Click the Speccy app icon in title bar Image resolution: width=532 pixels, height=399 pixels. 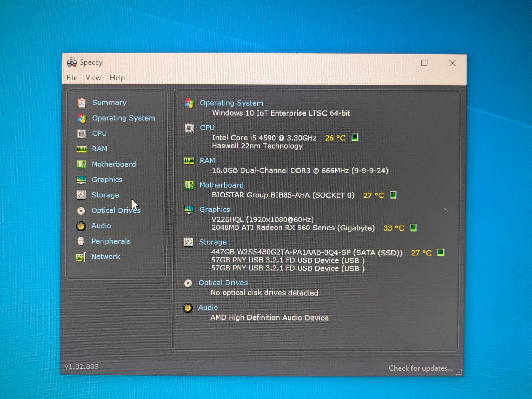[72, 62]
